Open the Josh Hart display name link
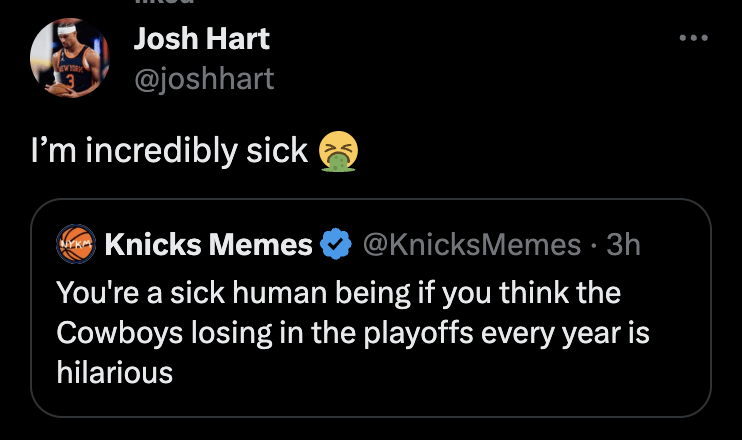This screenshot has width=742, height=440. coord(201,39)
